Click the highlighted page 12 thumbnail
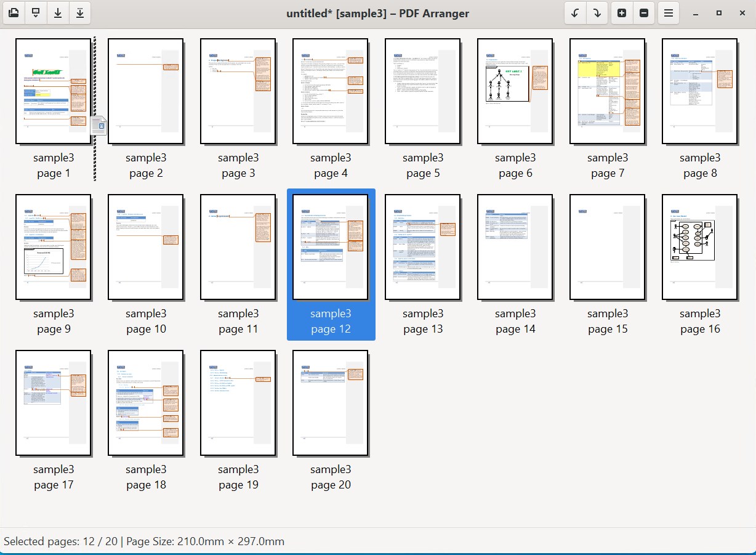This screenshot has height=555, width=756. tap(331, 247)
